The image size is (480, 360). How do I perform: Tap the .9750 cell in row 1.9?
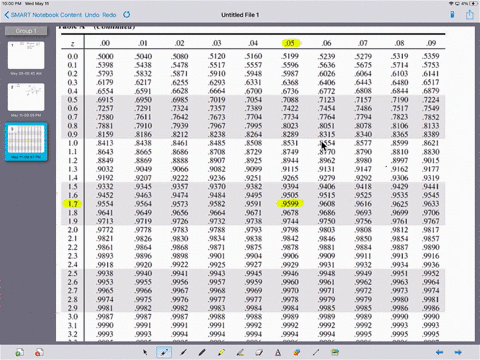[x=326, y=221]
